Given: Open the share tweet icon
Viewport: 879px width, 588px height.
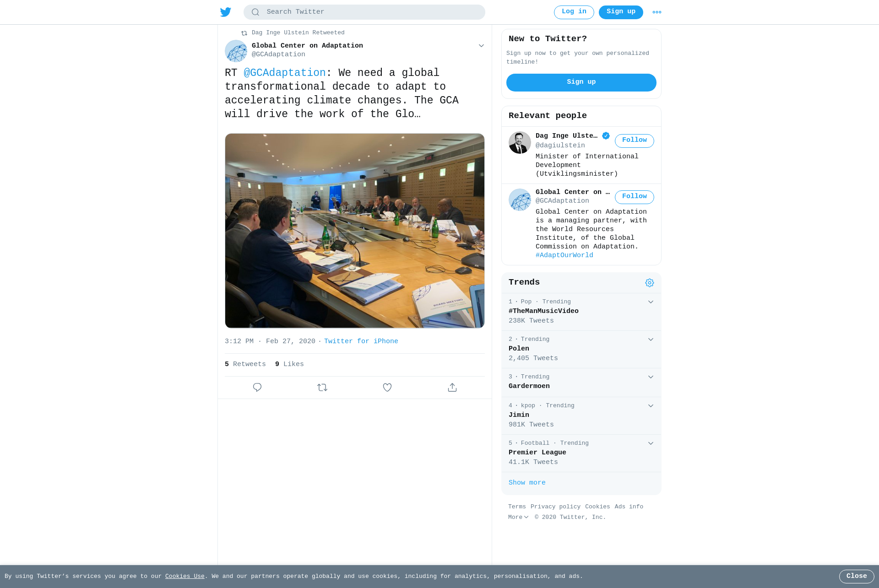Looking at the screenshot, I should tap(452, 388).
